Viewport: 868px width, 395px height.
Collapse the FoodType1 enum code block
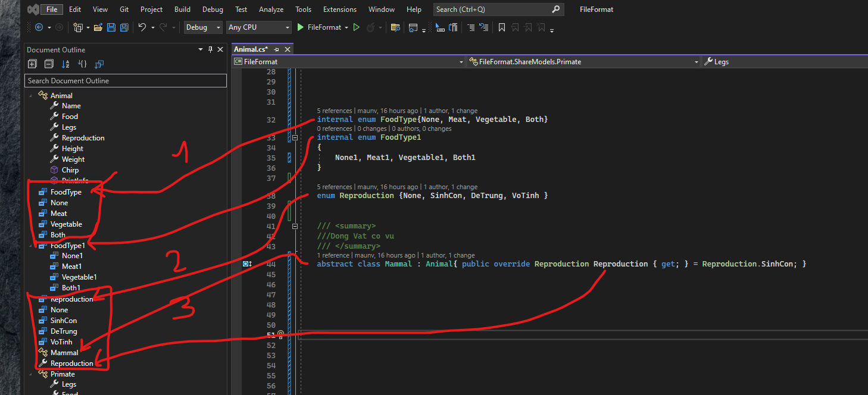295,137
